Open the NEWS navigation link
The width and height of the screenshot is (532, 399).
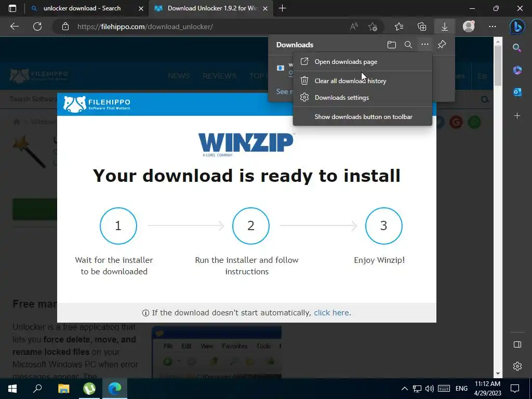coord(179,76)
